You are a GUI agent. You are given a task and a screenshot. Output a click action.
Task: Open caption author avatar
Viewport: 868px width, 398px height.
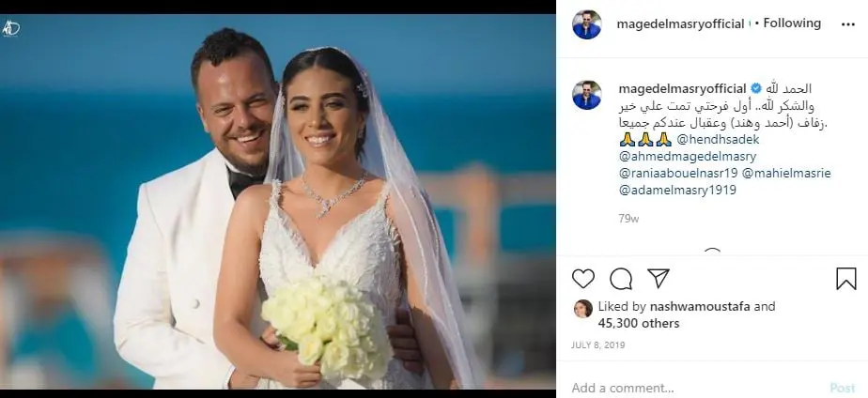coord(587,95)
